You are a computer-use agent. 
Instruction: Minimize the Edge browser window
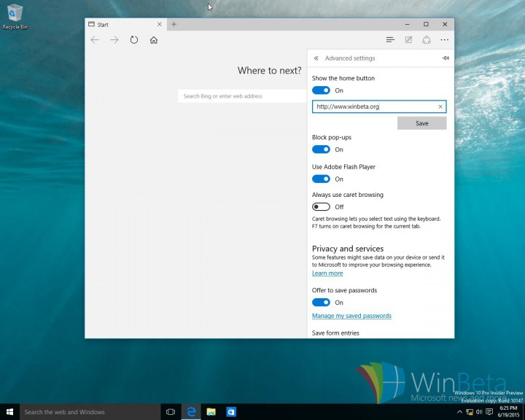[x=407, y=24]
